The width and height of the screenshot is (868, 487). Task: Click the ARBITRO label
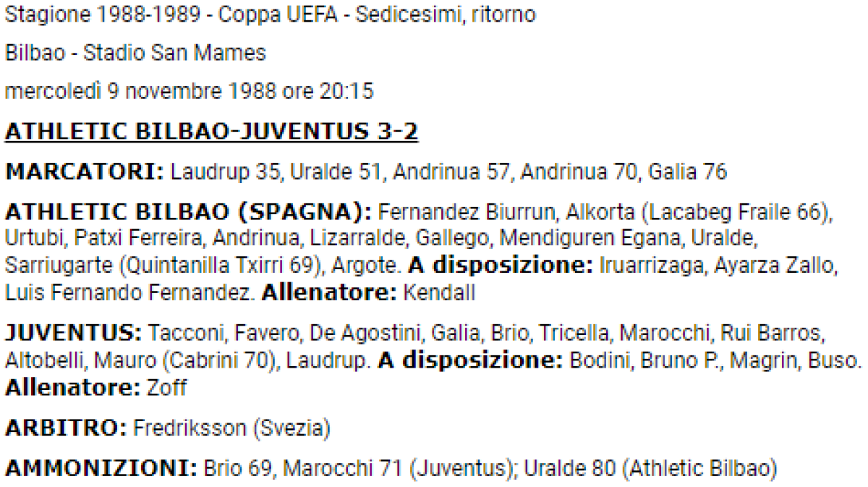[x=66, y=428]
